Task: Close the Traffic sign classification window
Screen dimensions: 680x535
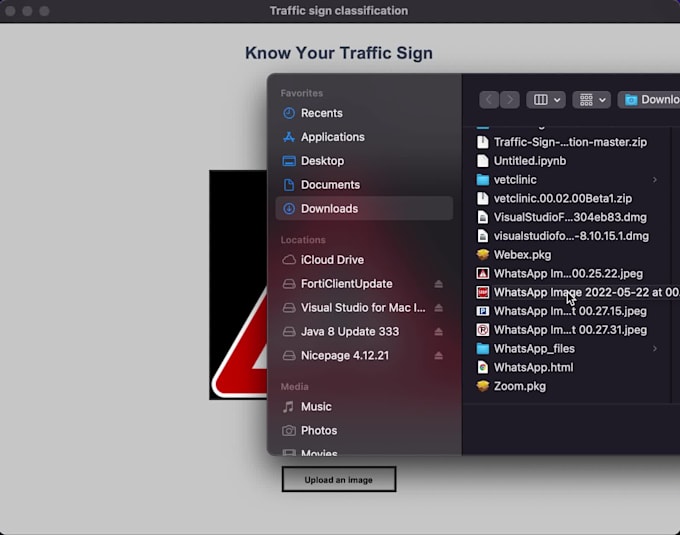Action: pos(10,11)
